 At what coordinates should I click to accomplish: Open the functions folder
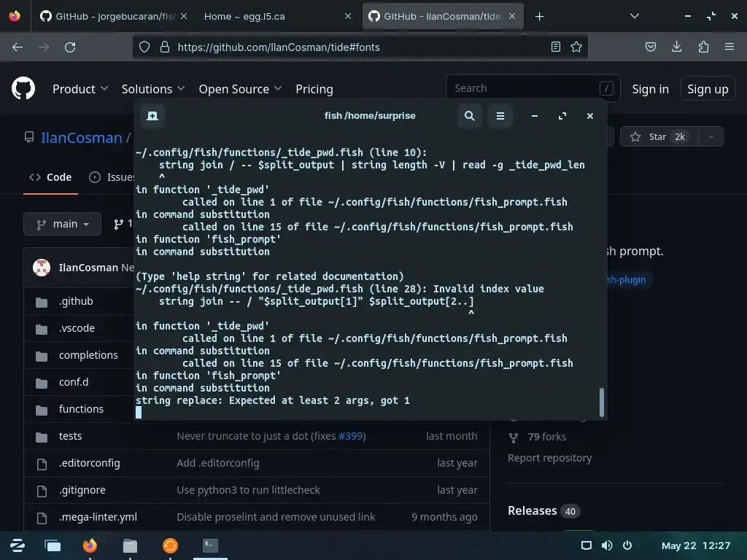pyautogui.click(x=81, y=409)
